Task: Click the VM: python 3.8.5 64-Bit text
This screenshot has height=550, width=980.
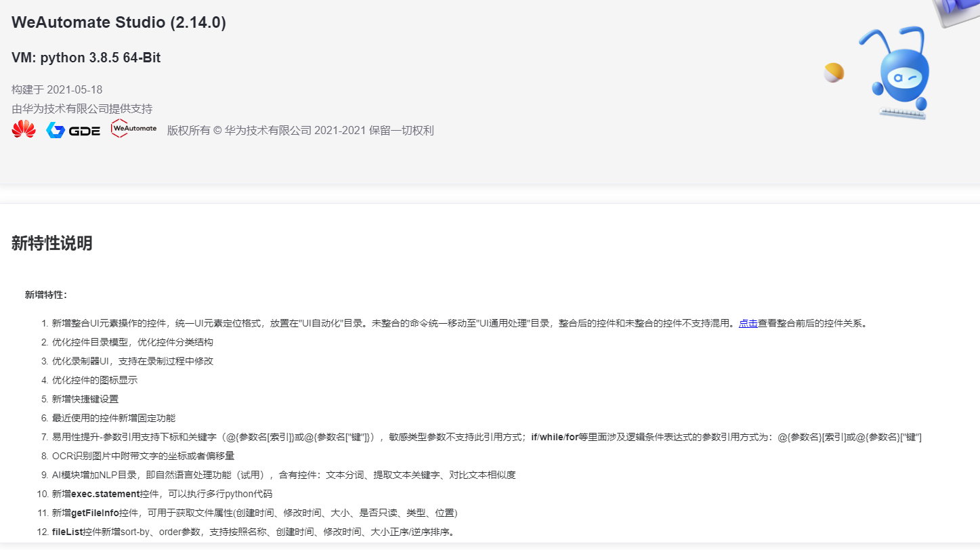Action: (86, 58)
